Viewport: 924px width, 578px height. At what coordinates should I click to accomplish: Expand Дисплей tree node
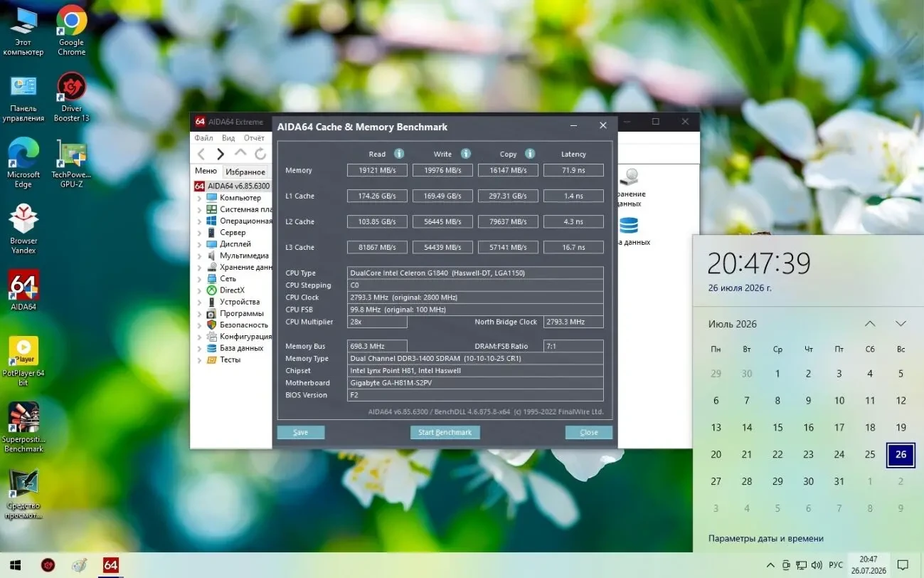coord(200,244)
